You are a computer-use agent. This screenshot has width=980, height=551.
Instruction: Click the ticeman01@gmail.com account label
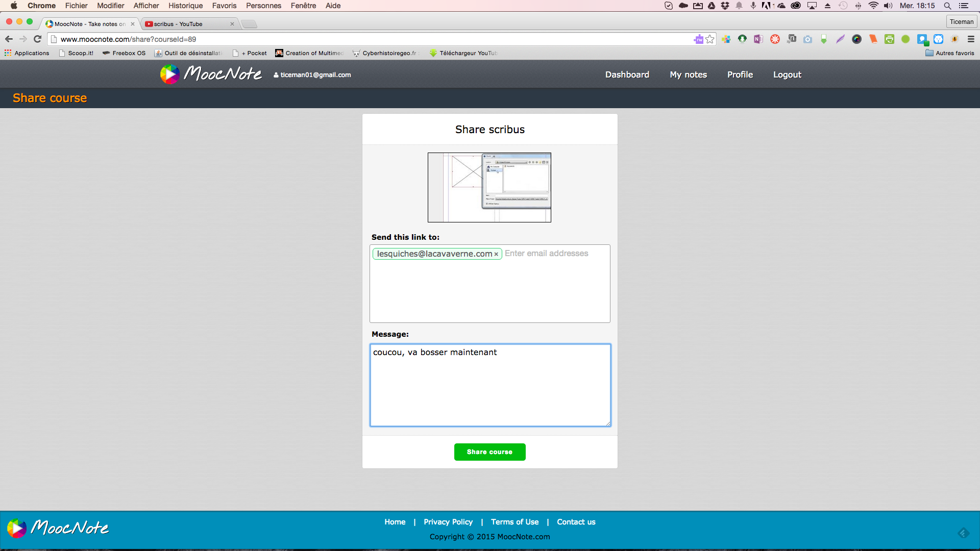point(312,74)
